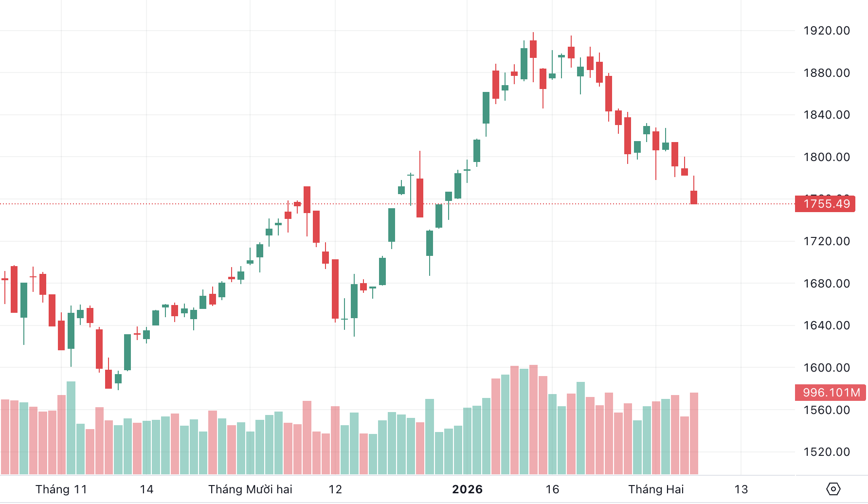The height and width of the screenshot is (504, 868).
Task: Select the Tháng 11 date label
Action: point(61,489)
